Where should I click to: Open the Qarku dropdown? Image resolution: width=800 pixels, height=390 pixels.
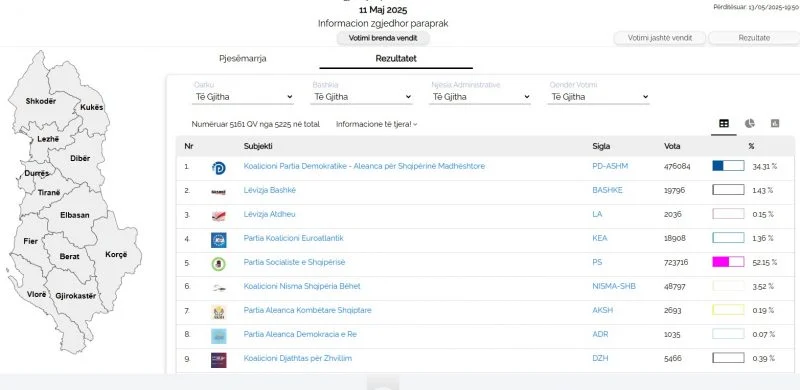(243, 96)
